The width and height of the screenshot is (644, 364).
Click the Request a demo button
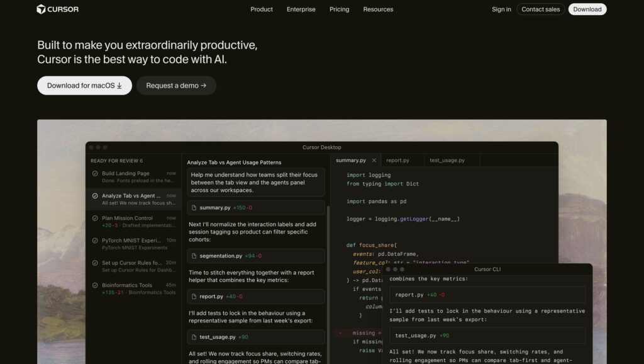176,86
